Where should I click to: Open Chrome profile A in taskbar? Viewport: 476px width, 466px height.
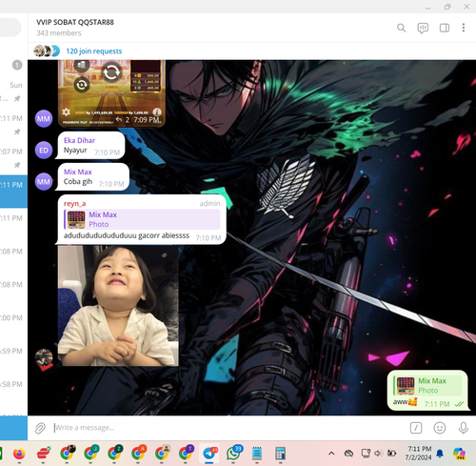138,454
